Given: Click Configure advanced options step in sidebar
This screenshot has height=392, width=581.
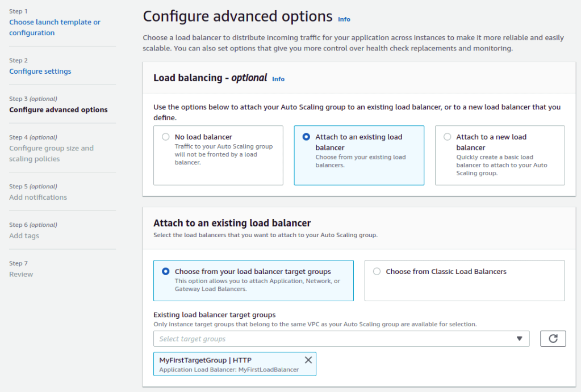Looking at the screenshot, I should point(58,110).
